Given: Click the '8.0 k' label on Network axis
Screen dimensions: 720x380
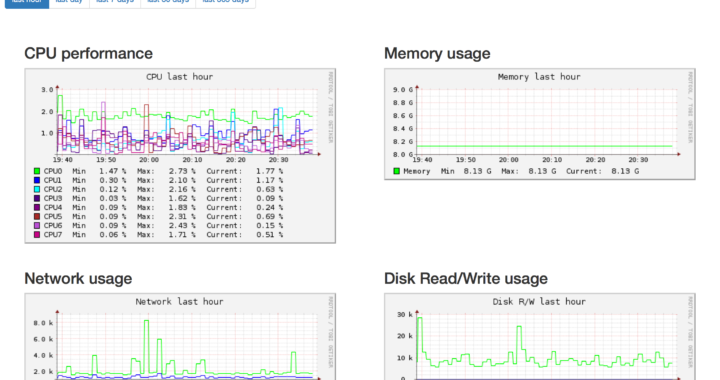Looking at the screenshot, I should [43, 323].
